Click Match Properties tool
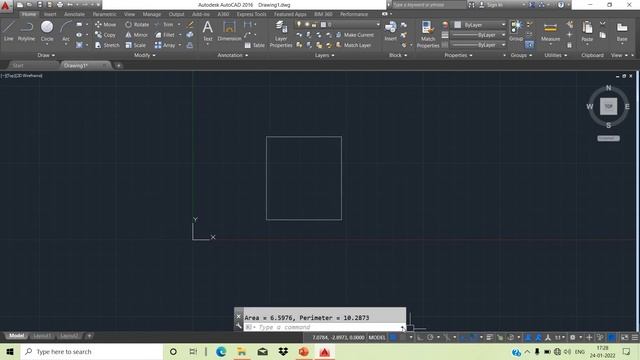 point(428,34)
